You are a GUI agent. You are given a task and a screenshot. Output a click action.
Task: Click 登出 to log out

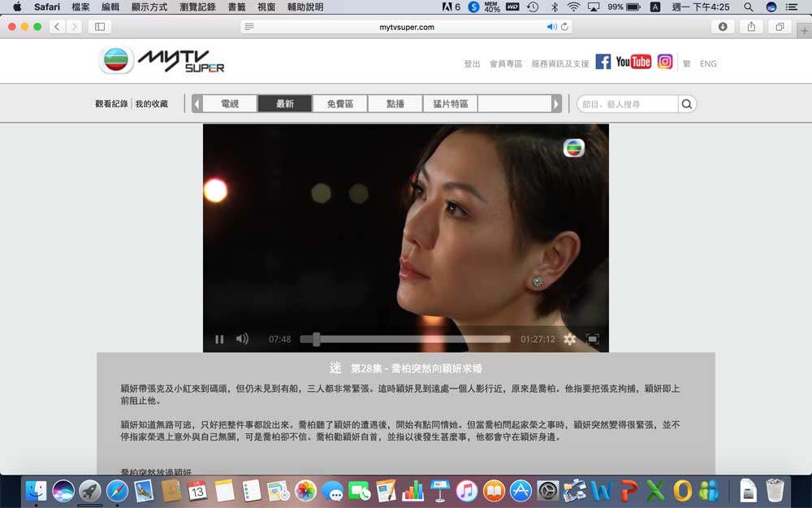click(472, 63)
